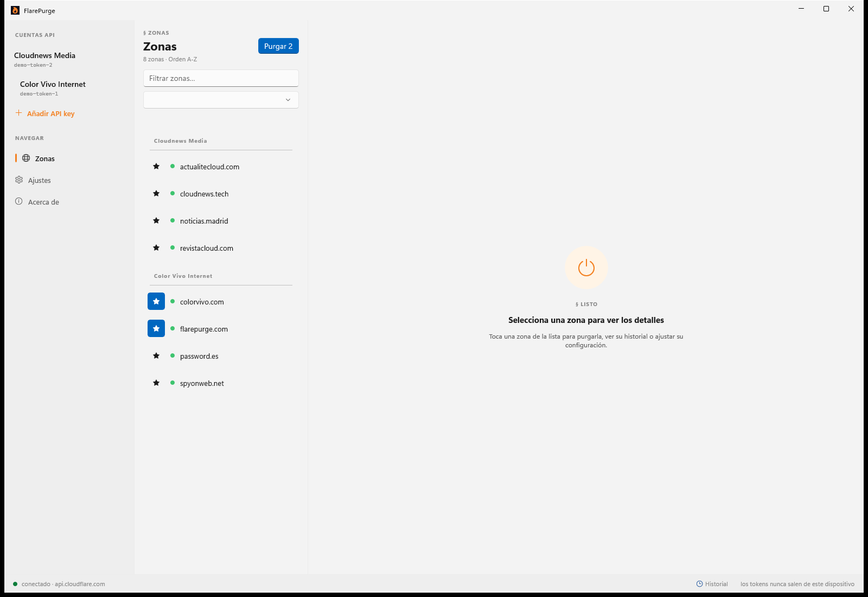Click the FlarePurge flame app icon
Screen dimensions: 868x597
[x=15, y=10]
